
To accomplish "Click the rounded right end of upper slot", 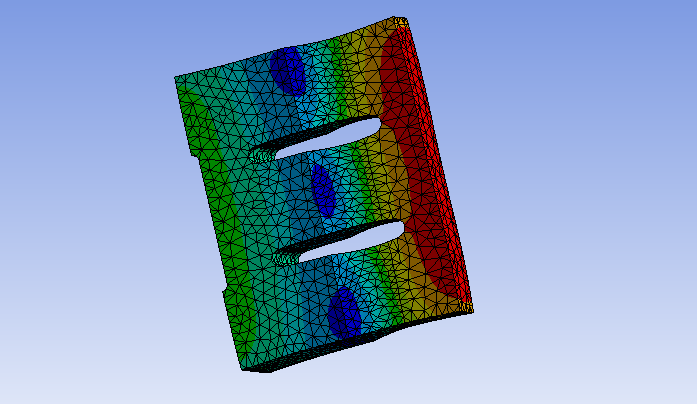I will pyautogui.click(x=380, y=129).
